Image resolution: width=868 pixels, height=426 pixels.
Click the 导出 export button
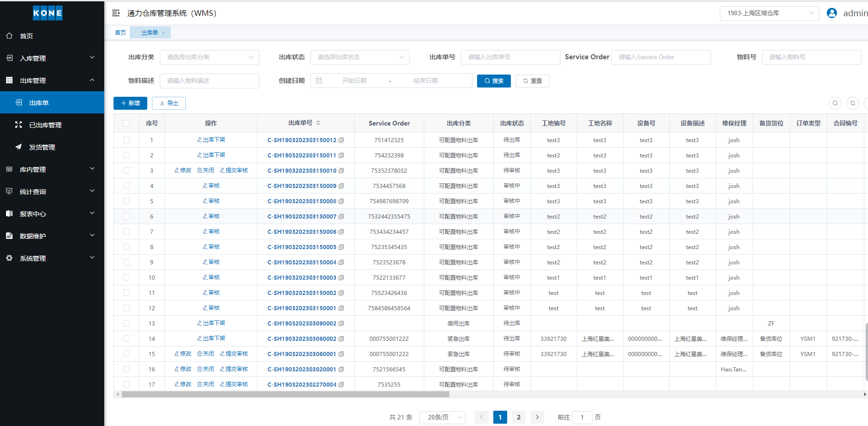tap(169, 103)
